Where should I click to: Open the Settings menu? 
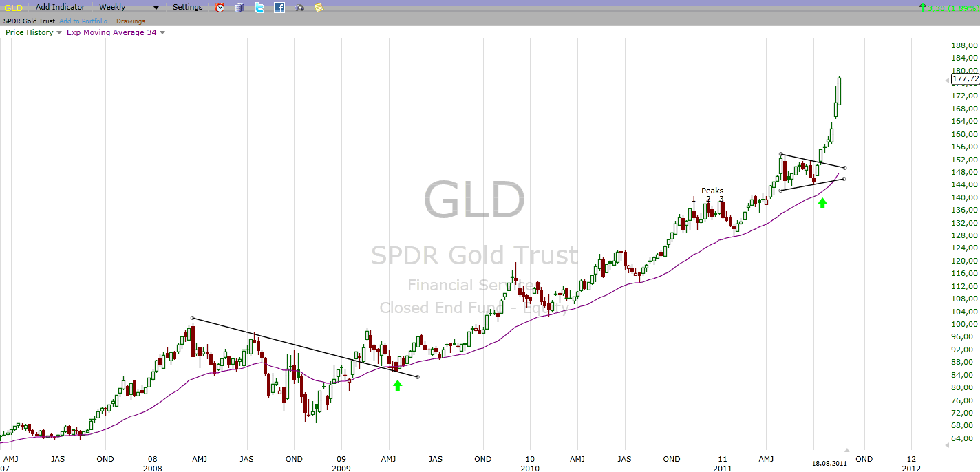tap(187, 8)
